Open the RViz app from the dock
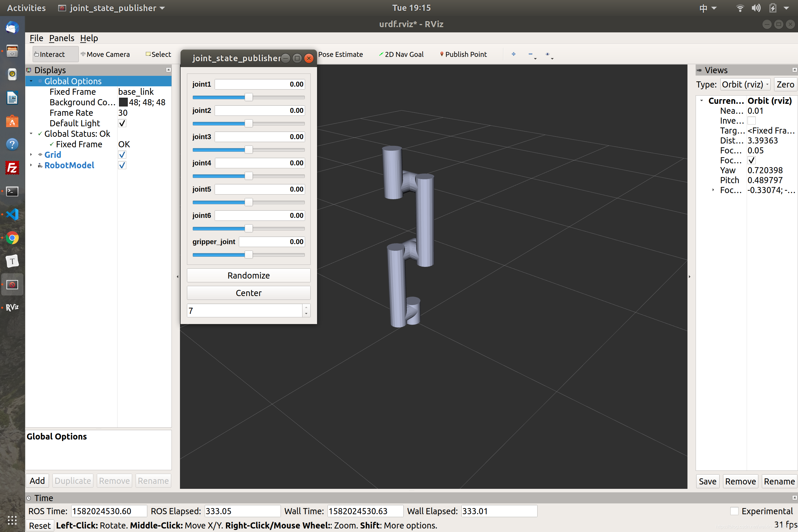 [x=12, y=307]
